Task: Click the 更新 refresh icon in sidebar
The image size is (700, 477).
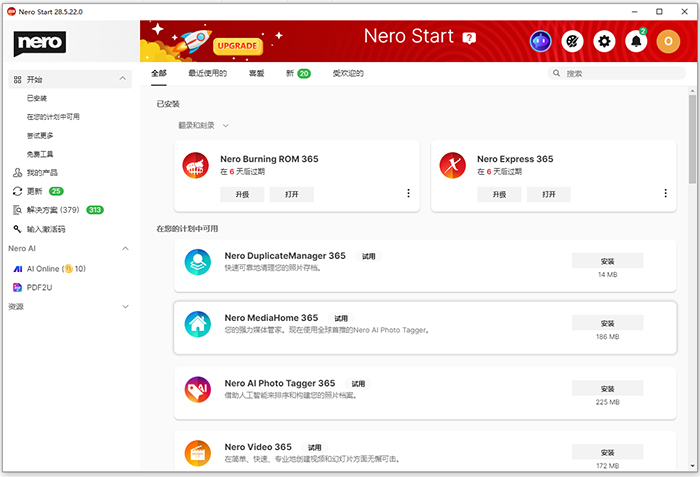Action: [x=17, y=191]
